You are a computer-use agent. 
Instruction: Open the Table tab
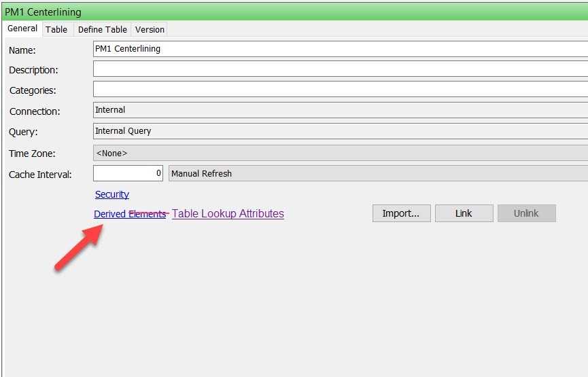tap(56, 29)
